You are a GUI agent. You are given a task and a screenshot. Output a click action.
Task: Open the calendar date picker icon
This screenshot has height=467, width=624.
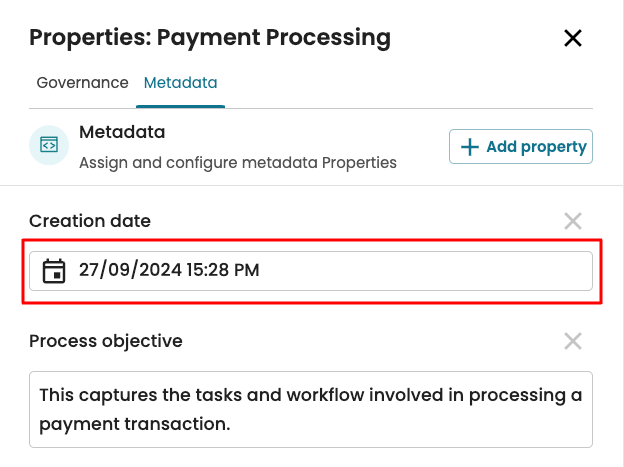tap(54, 270)
